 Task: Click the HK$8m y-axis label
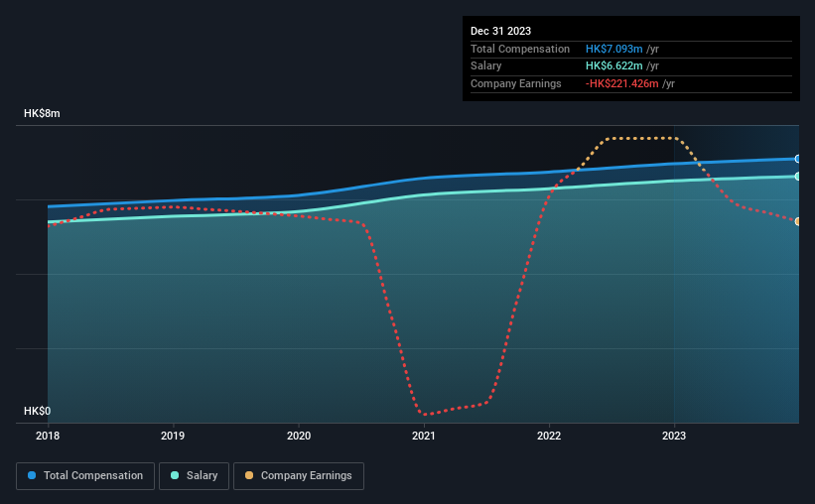click(42, 114)
